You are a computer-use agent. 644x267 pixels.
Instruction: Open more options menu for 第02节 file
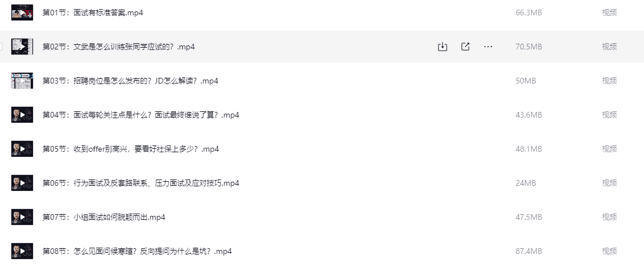(488, 47)
